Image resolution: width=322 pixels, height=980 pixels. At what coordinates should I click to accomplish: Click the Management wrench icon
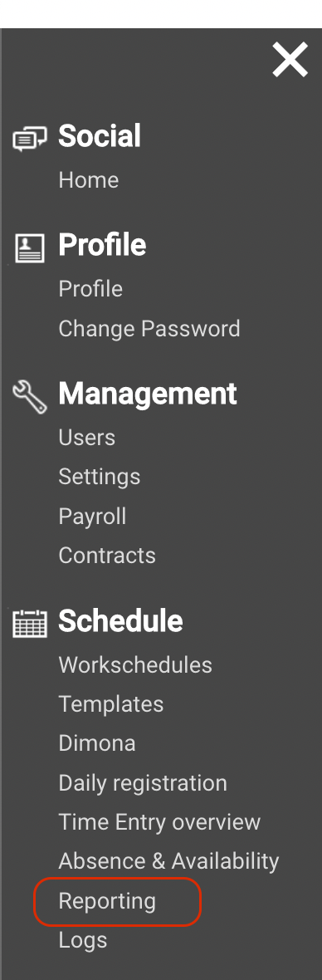[x=29, y=398]
